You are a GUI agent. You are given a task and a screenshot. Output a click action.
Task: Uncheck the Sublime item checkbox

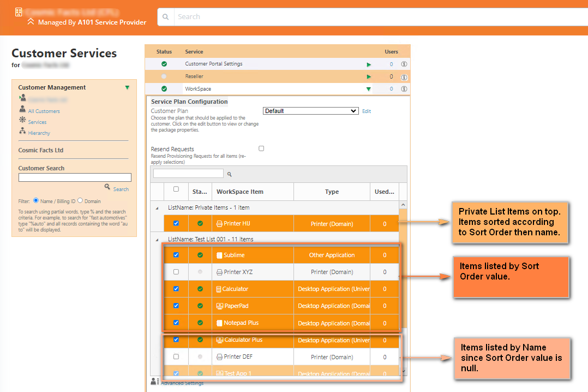[x=176, y=255]
